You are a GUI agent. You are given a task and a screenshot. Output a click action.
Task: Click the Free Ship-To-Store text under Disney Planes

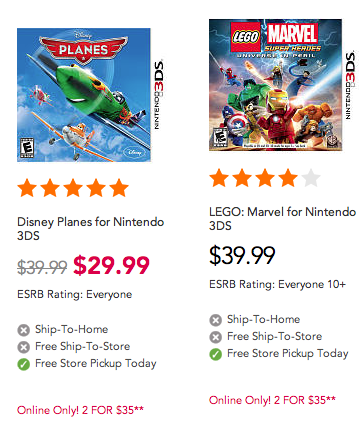click(x=83, y=346)
